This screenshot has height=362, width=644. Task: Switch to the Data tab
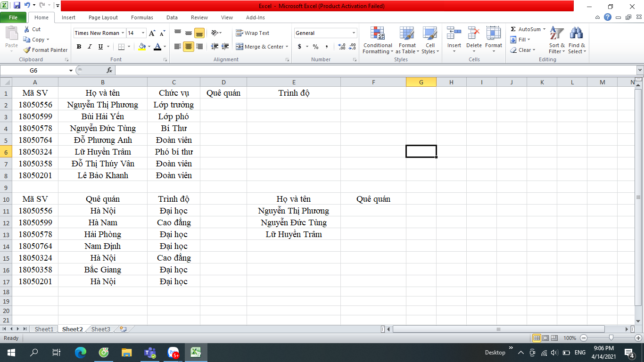[172, 17]
